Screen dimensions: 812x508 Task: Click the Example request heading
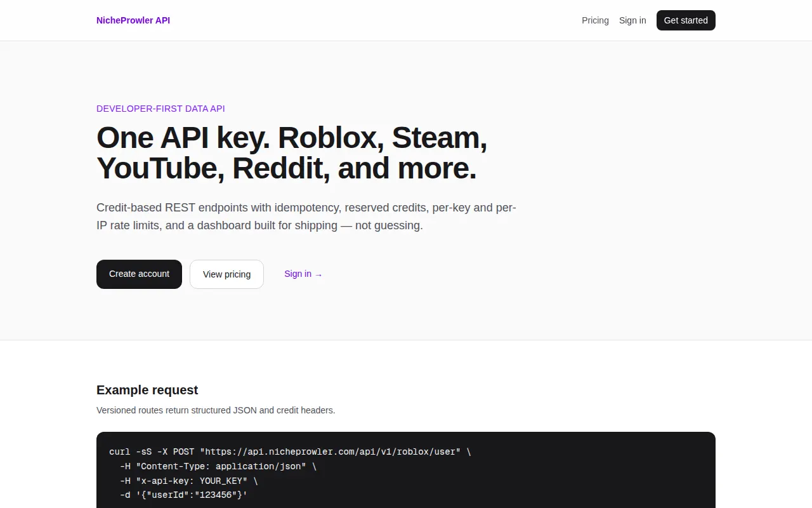point(147,390)
